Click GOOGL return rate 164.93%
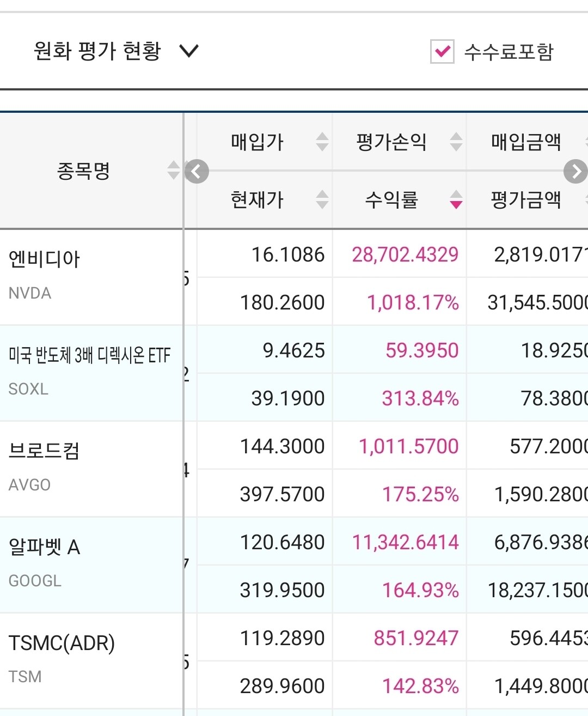588x716 pixels. click(x=420, y=590)
